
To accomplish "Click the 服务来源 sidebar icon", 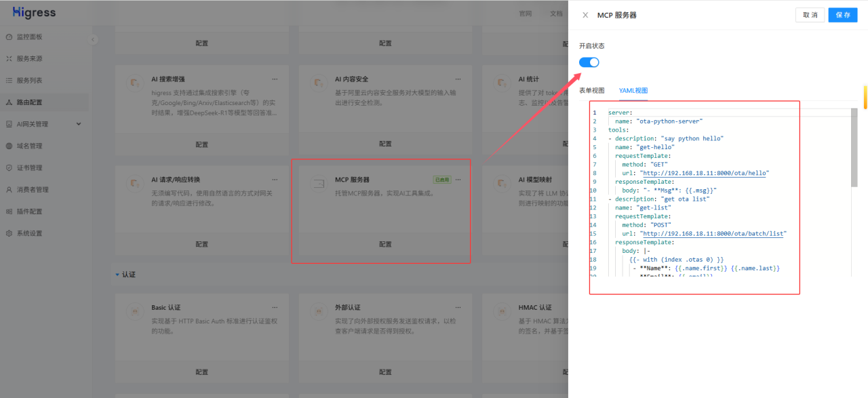I will pyautogui.click(x=9, y=59).
